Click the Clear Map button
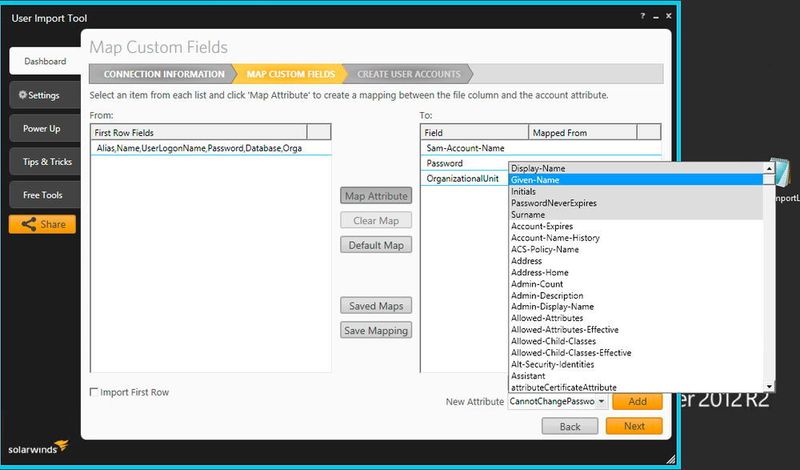The height and width of the screenshot is (470, 800). coord(376,220)
